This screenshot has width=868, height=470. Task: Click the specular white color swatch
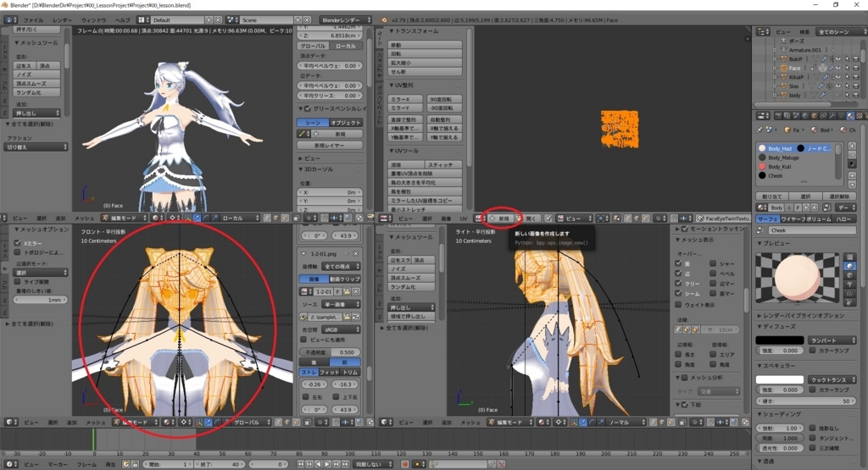[780, 379]
